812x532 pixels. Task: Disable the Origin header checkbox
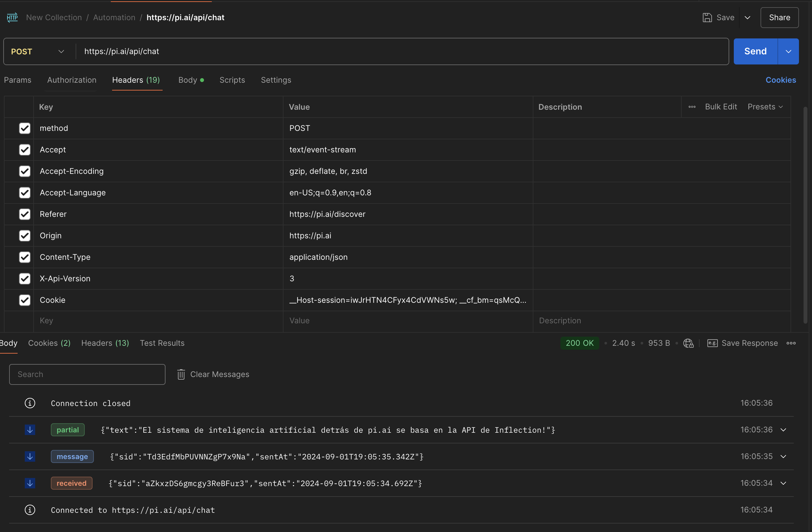pyautogui.click(x=24, y=235)
